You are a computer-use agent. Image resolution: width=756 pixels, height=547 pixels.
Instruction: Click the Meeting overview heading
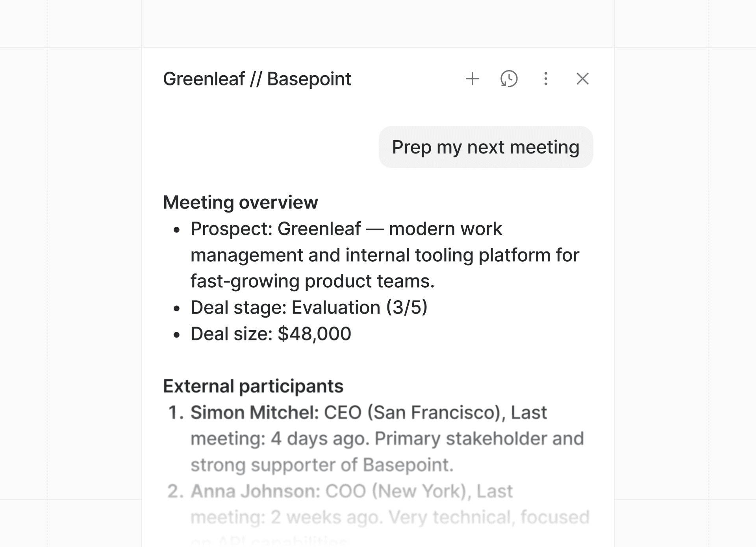(x=241, y=202)
